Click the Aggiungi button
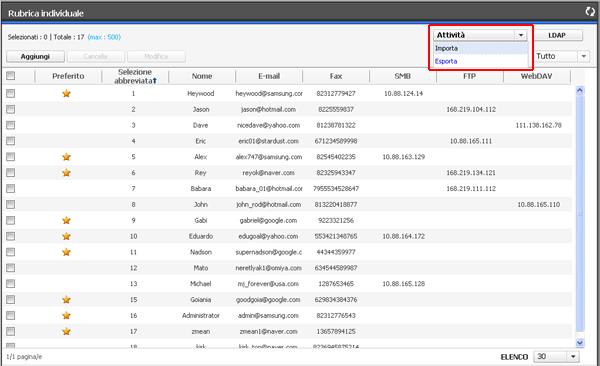The height and width of the screenshot is (366, 600). coord(35,57)
